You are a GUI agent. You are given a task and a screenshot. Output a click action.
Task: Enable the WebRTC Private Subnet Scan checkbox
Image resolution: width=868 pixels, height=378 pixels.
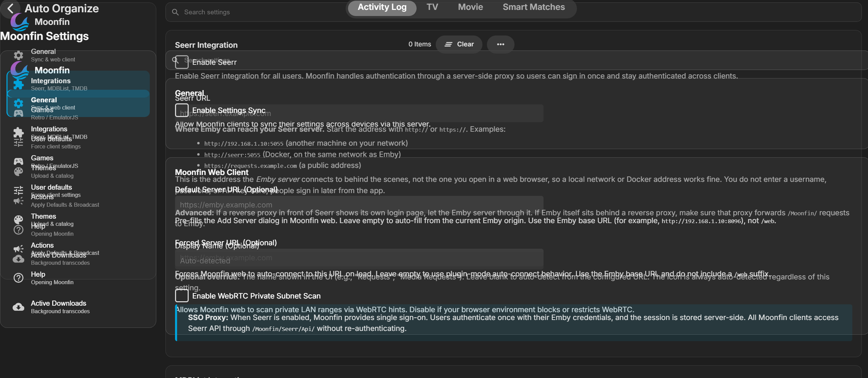182,296
